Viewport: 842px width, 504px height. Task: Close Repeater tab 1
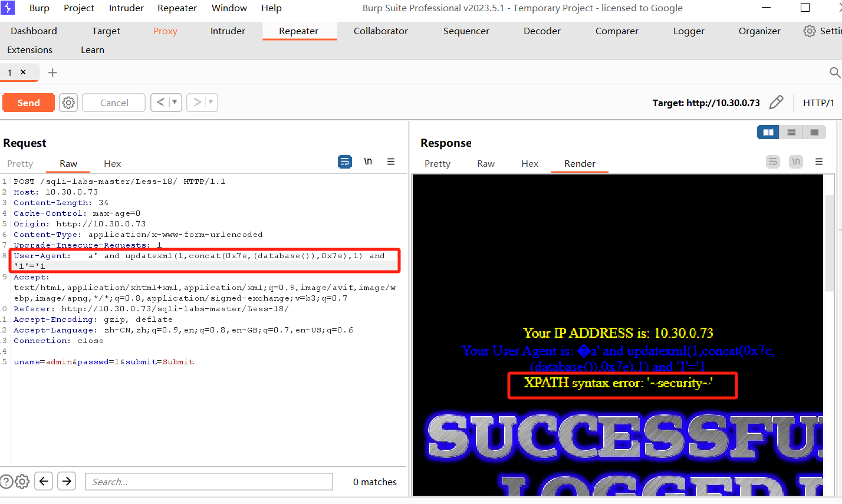click(23, 72)
